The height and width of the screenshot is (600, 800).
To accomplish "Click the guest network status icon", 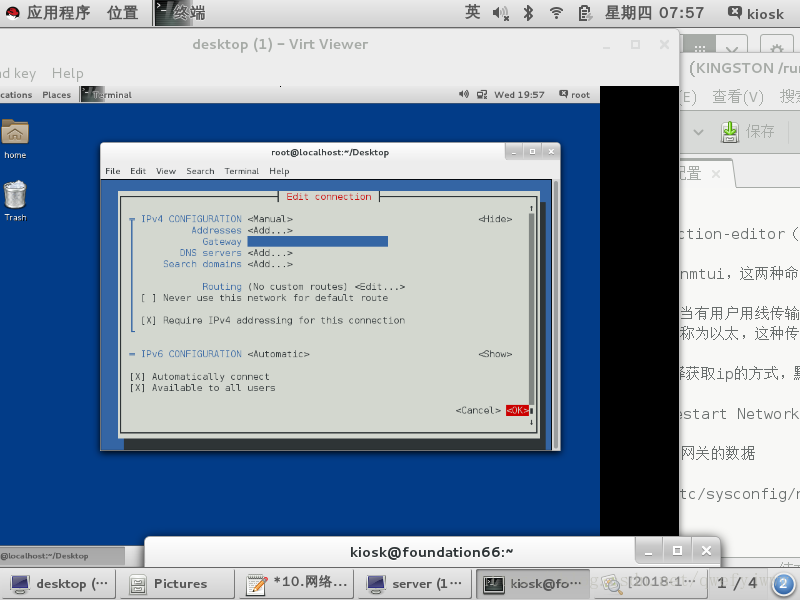I will (482, 94).
